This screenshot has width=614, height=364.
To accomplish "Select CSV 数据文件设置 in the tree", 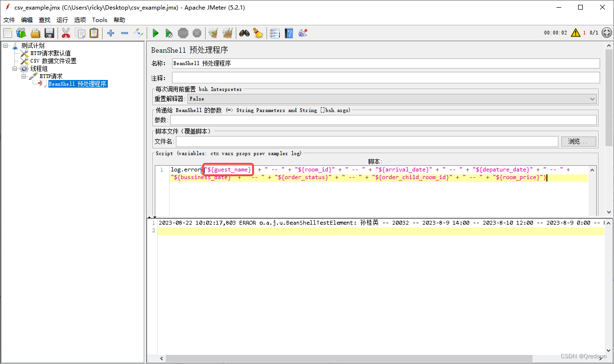I will [x=53, y=61].
